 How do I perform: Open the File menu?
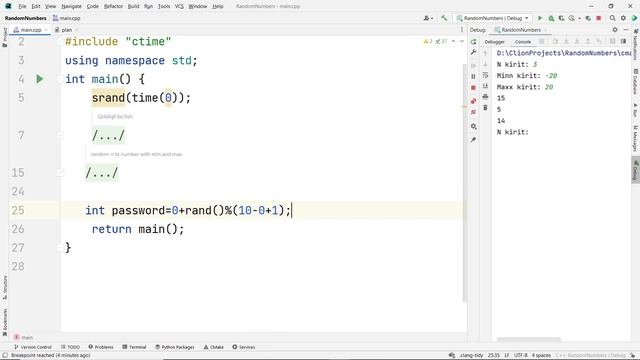click(x=22, y=6)
